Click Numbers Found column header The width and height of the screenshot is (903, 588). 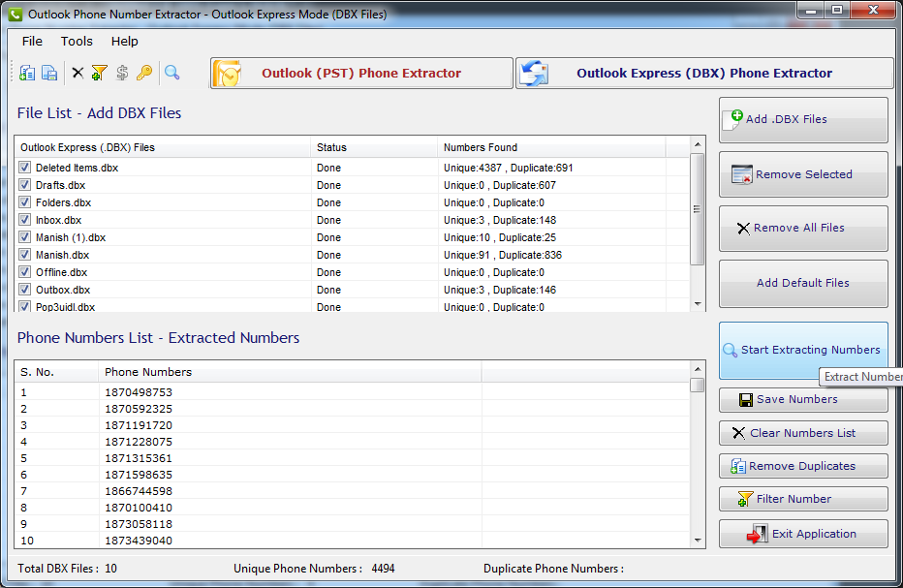pos(551,147)
